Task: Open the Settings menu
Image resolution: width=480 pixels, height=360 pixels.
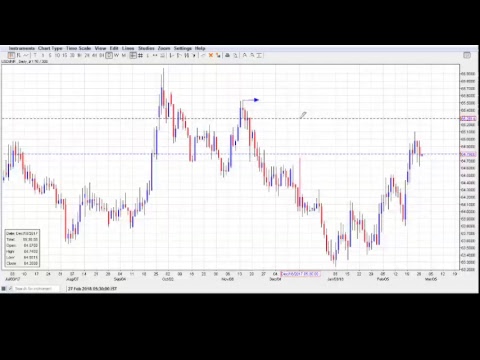Action: pos(183,48)
